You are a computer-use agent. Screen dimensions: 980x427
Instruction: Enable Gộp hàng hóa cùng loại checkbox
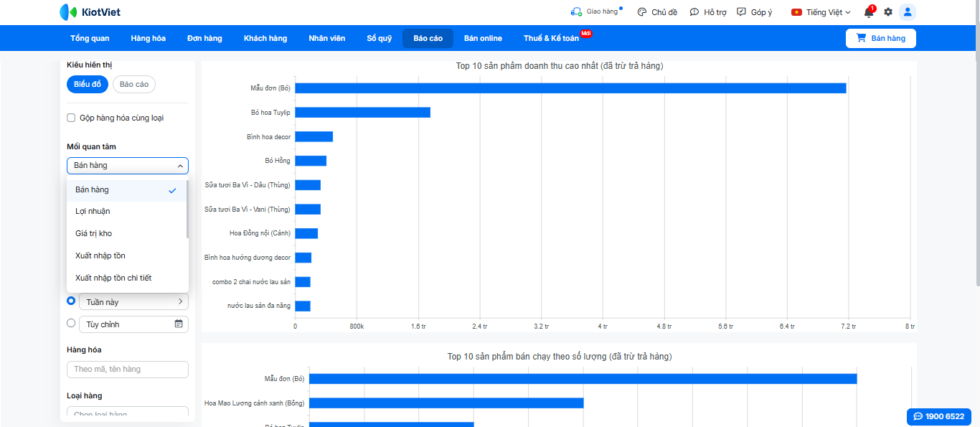(x=71, y=118)
